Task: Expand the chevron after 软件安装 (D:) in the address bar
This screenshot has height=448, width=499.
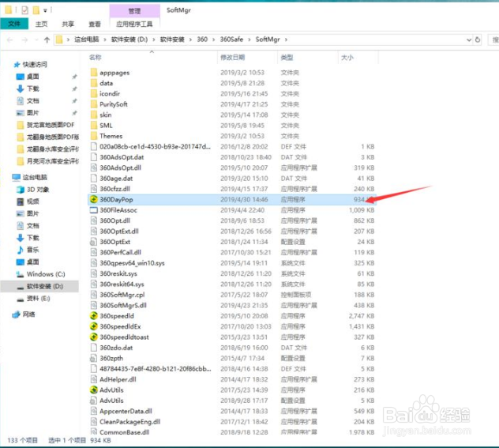Action: pos(154,40)
